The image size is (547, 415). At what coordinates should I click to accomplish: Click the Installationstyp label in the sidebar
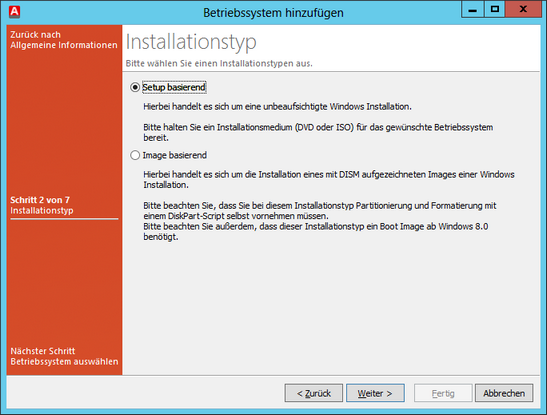point(42,211)
